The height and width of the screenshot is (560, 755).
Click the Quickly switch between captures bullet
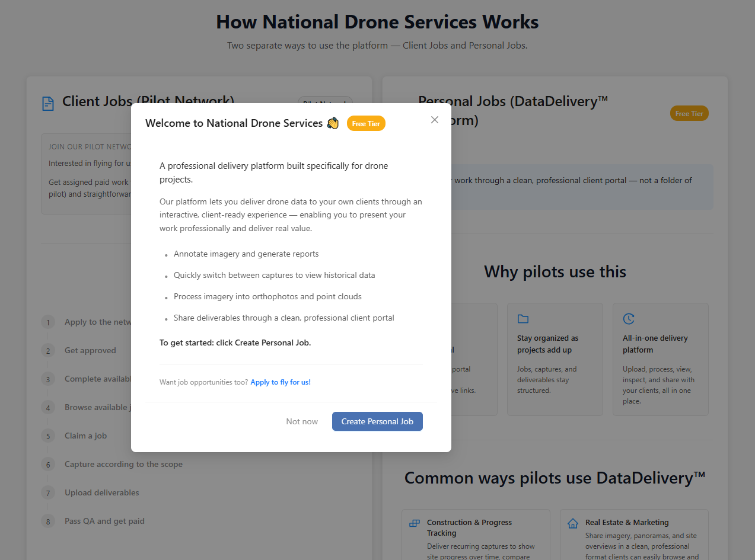(274, 275)
